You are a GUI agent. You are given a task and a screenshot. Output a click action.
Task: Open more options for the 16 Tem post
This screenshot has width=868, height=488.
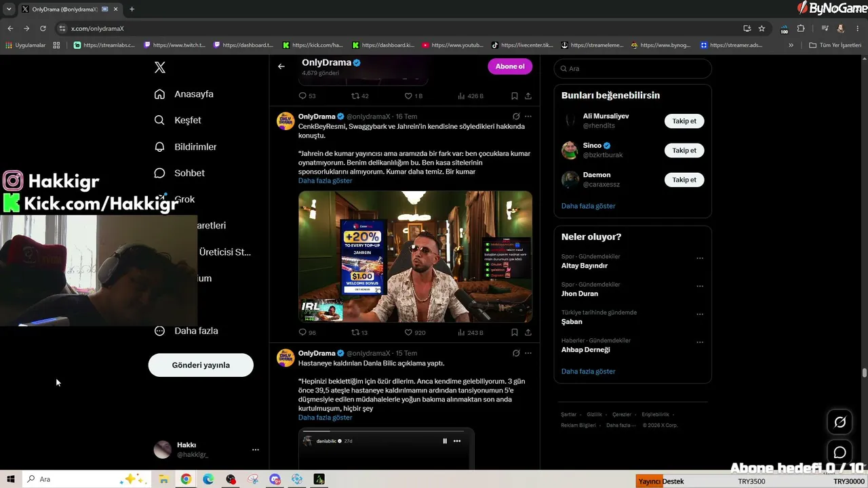tap(528, 117)
